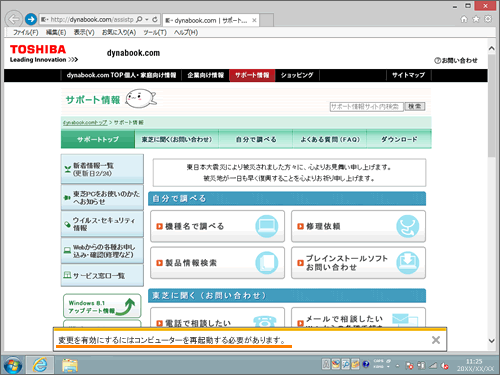The height and width of the screenshot is (375, 500).
Task: Click the dynabook.com site title text
Action: click(x=133, y=53)
